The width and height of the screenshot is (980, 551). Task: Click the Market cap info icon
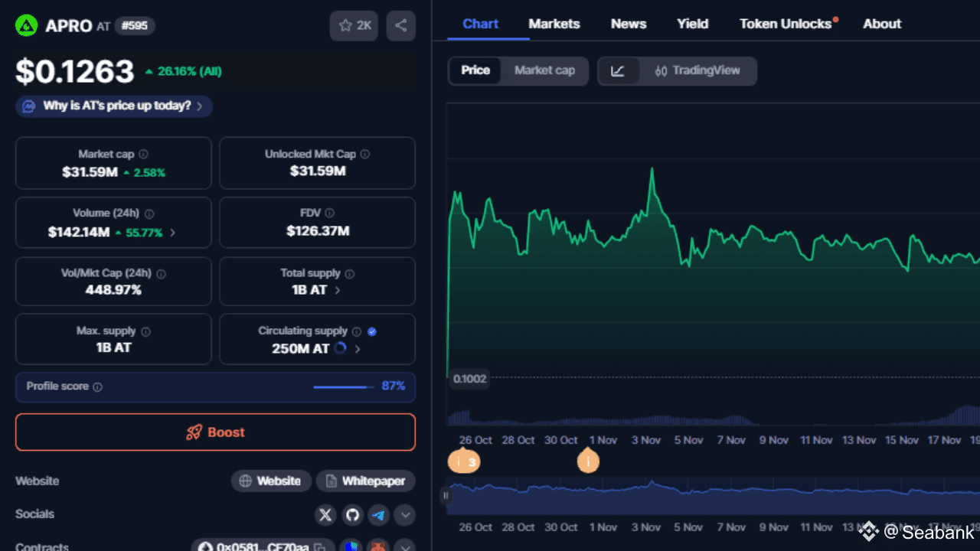[143, 155]
